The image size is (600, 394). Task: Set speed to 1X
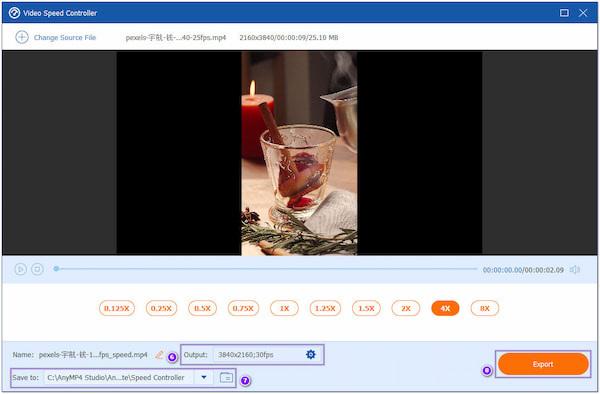(284, 308)
